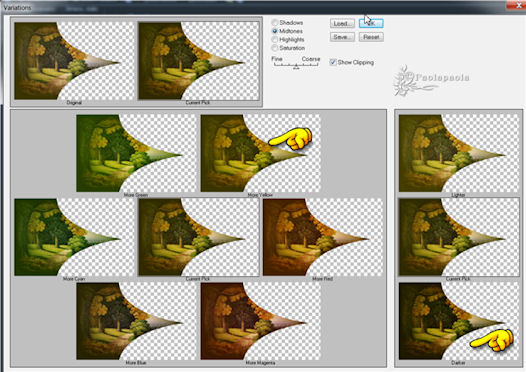526x372 pixels.
Task: Choose the More Green variation thumbnail
Action: tap(136, 153)
